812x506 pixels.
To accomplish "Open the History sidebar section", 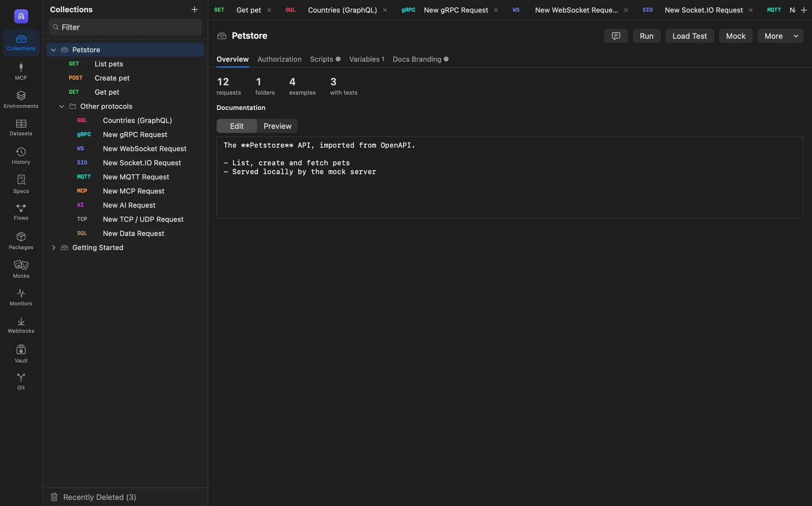I will [21, 156].
